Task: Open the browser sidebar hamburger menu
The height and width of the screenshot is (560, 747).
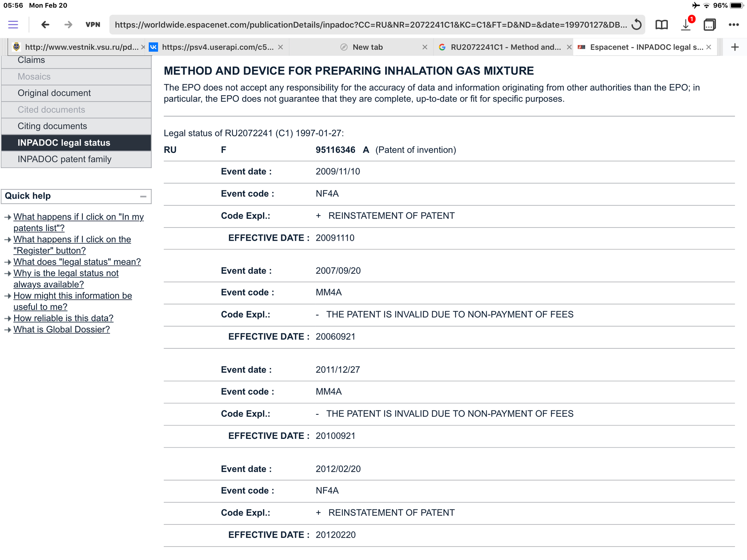Action: 13,25
